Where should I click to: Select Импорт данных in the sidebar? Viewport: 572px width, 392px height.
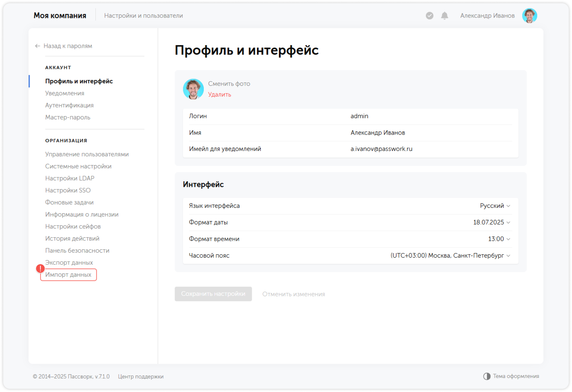(x=68, y=275)
